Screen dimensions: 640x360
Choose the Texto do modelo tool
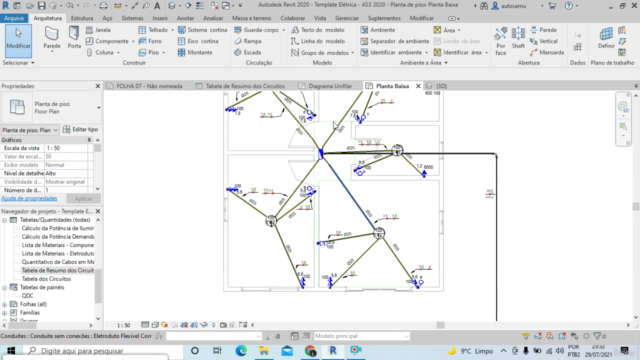pyautogui.click(x=318, y=30)
